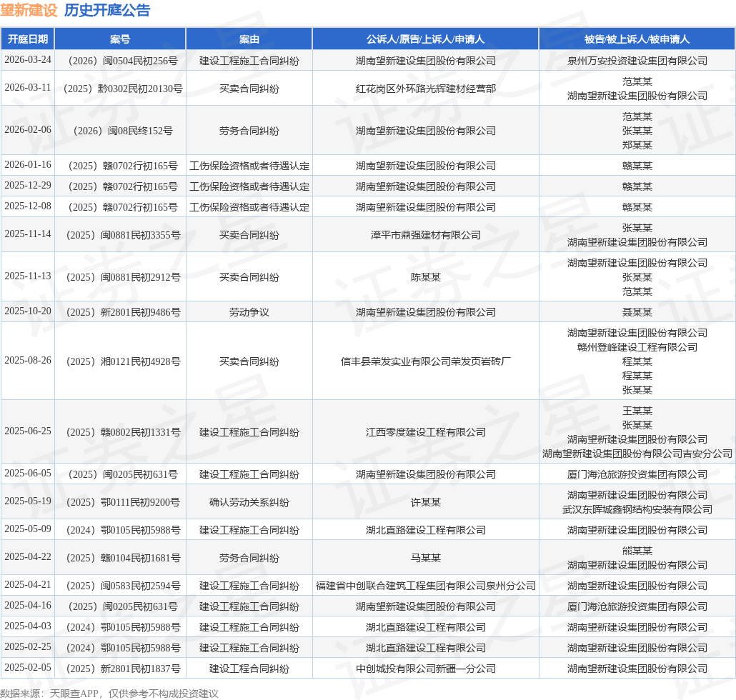The height and width of the screenshot is (700, 736).
Task: Click defendant 熊某某
Action: point(637,551)
